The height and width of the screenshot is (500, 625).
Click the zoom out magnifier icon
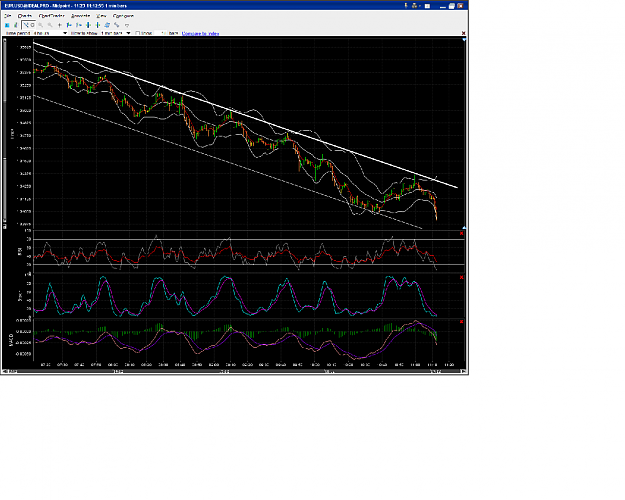tap(50, 25)
